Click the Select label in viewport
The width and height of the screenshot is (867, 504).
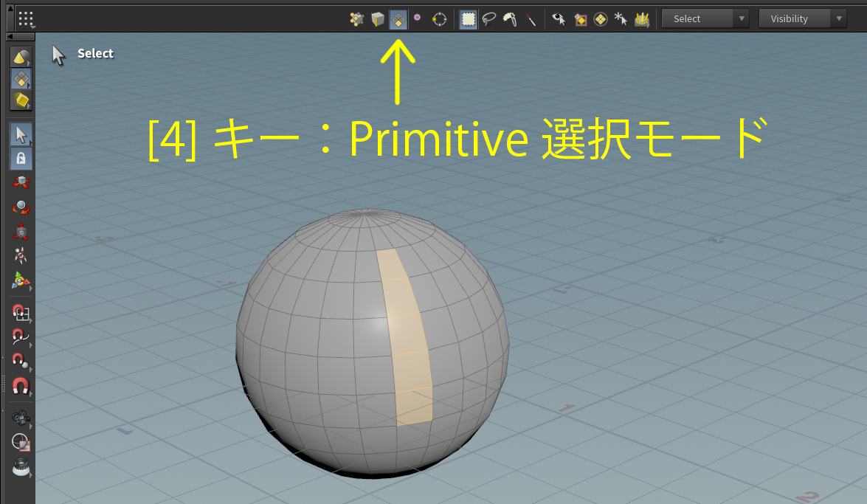tap(95, 54)
